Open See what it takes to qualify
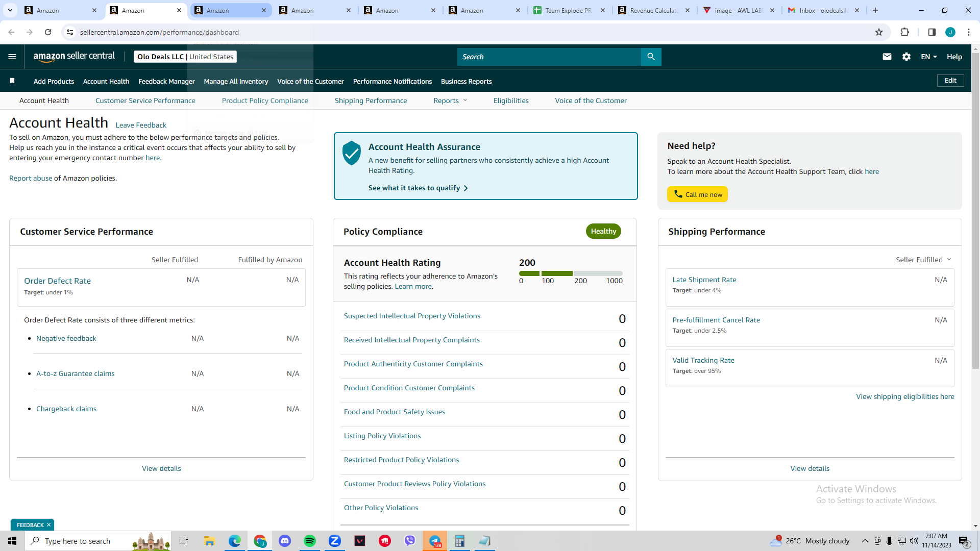The height and width of the screenshot is (551, 980). (x=418, y=188)
